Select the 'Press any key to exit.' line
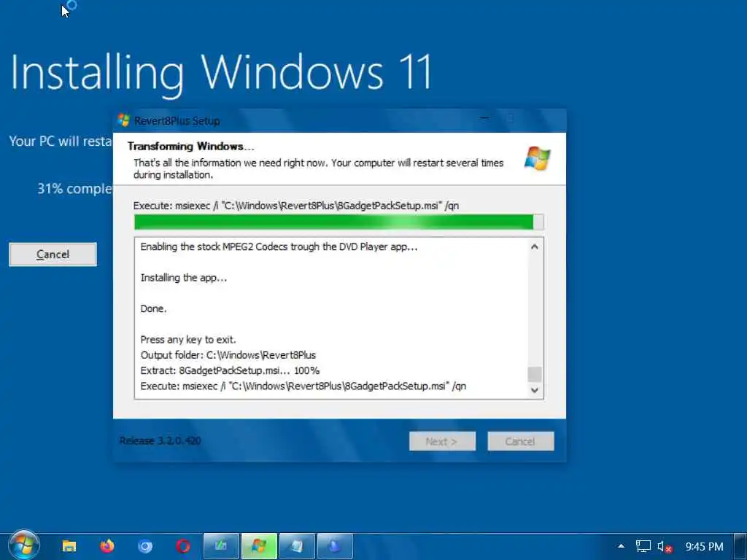The width and height of the screenshot is (747, 560). tap(188, 340)
